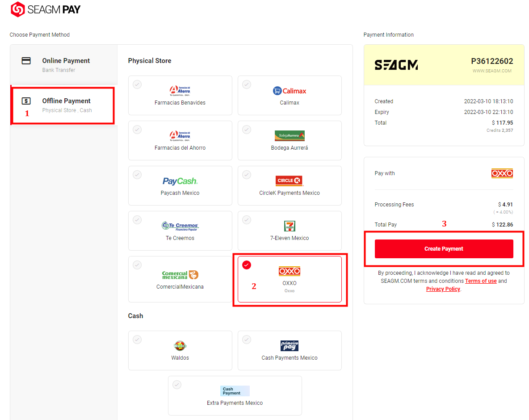Click the Payment Information heading
Viewport: 529px width, 420px height.
(x=388, y=35)
